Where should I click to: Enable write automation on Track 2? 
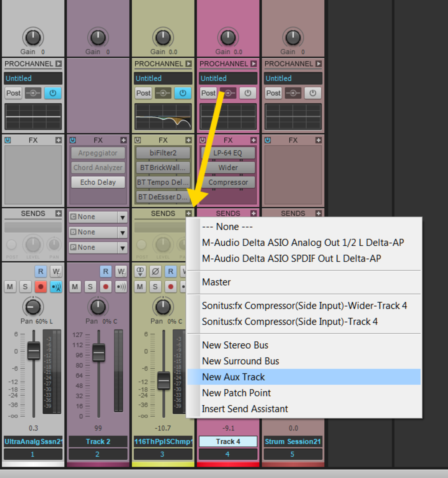[x=121, y=272]
